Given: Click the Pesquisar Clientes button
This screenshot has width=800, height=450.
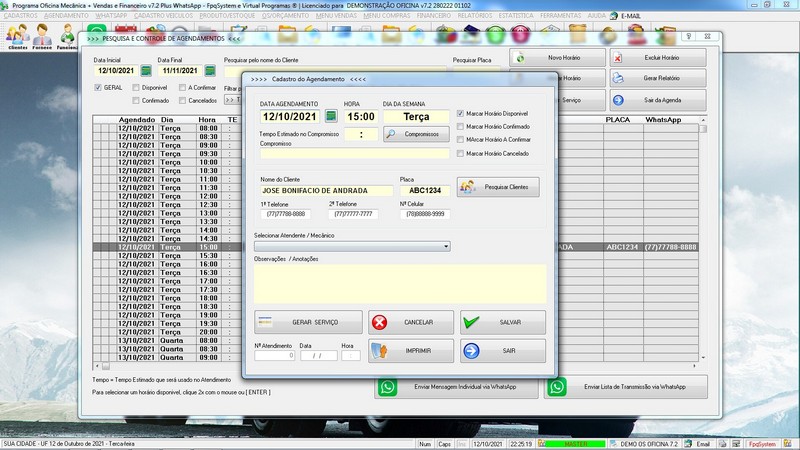Looking at the screenshot, I should coord(498,187).
